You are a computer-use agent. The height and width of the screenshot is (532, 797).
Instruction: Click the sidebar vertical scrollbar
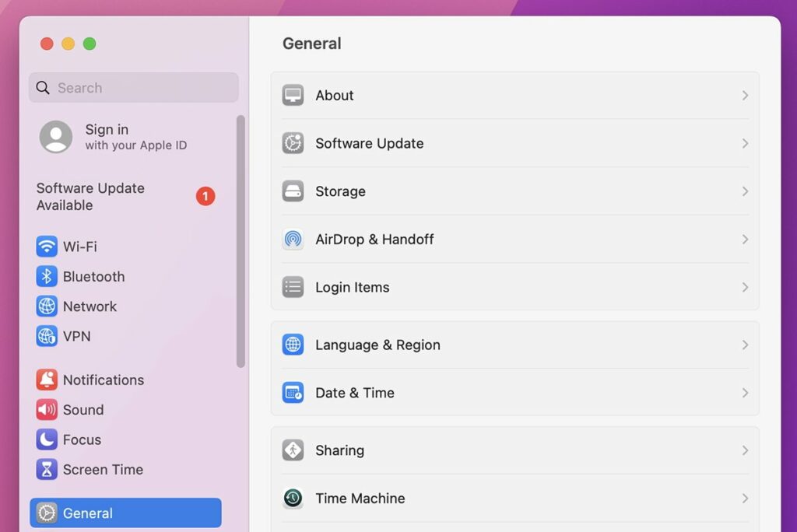pyautogui.click(x=241, y=241)
